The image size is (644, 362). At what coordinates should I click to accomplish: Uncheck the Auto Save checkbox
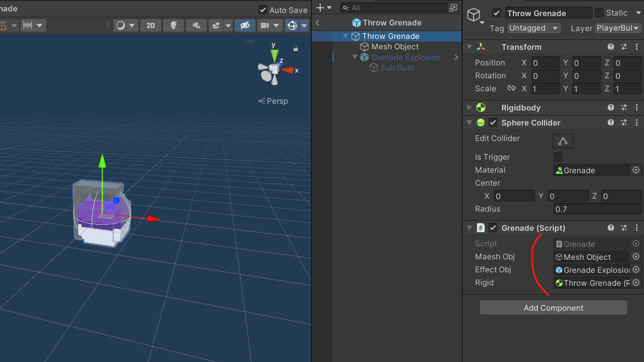263,10
